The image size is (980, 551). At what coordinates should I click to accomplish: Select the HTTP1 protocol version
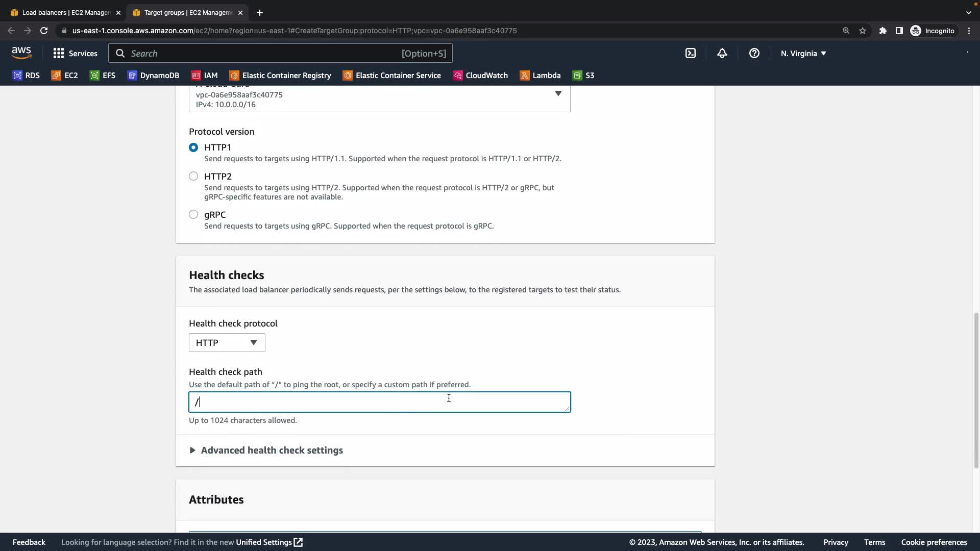193,147
